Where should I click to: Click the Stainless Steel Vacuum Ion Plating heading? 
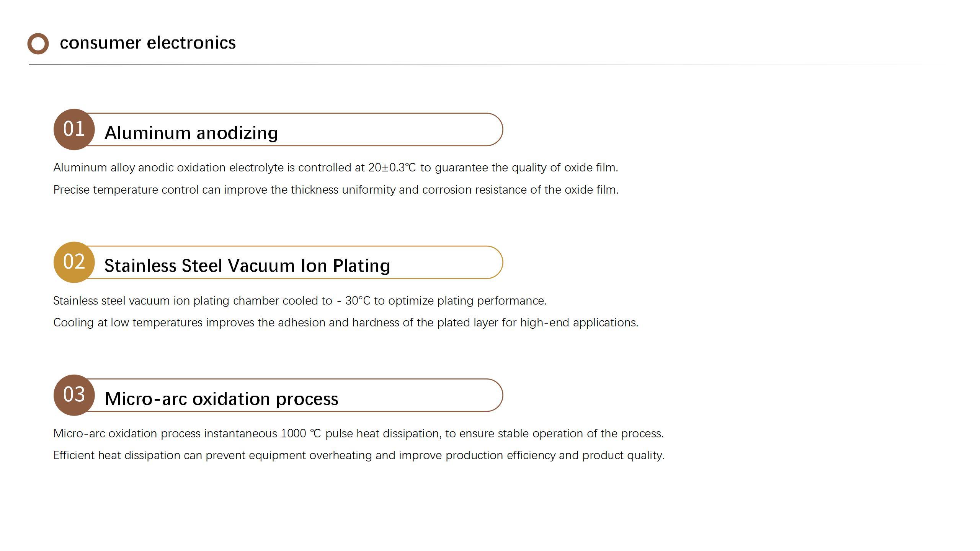click(x=247, y=266)
